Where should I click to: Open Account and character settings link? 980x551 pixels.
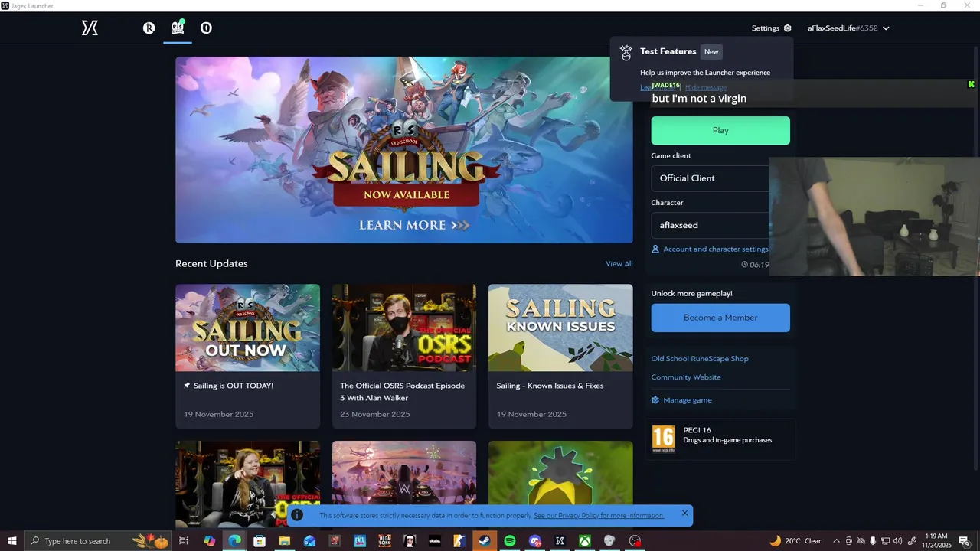[x=710, y=249]
